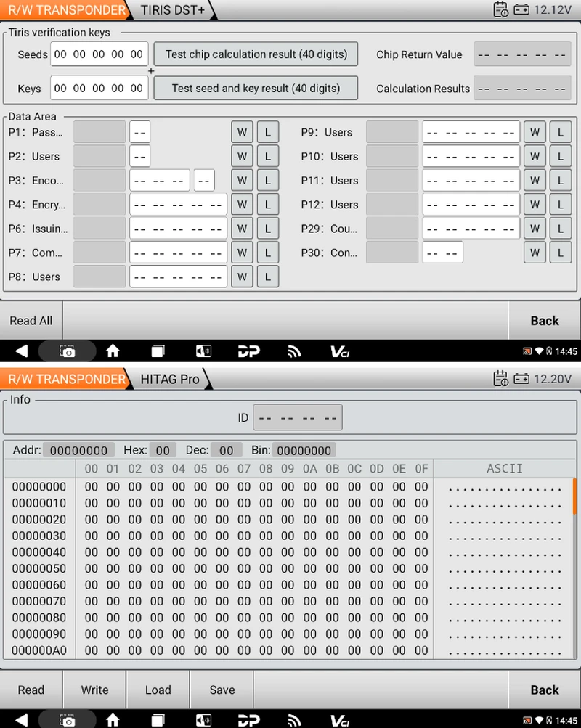Click Test seed and key result button

point(256,89)
